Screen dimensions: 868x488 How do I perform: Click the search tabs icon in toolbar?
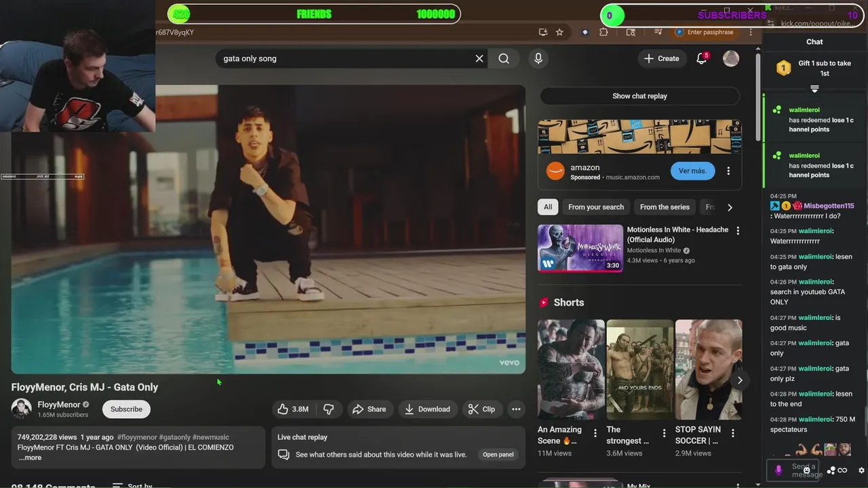point(631,32)
